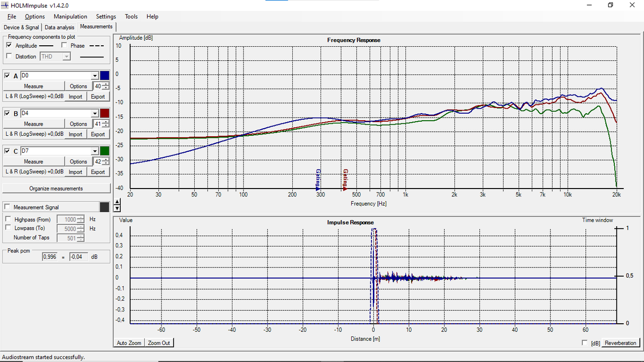This screenshot has height=362, width=644.
Task: Open the D0 measurement name dropdown
Action: [x=95, y=75]
